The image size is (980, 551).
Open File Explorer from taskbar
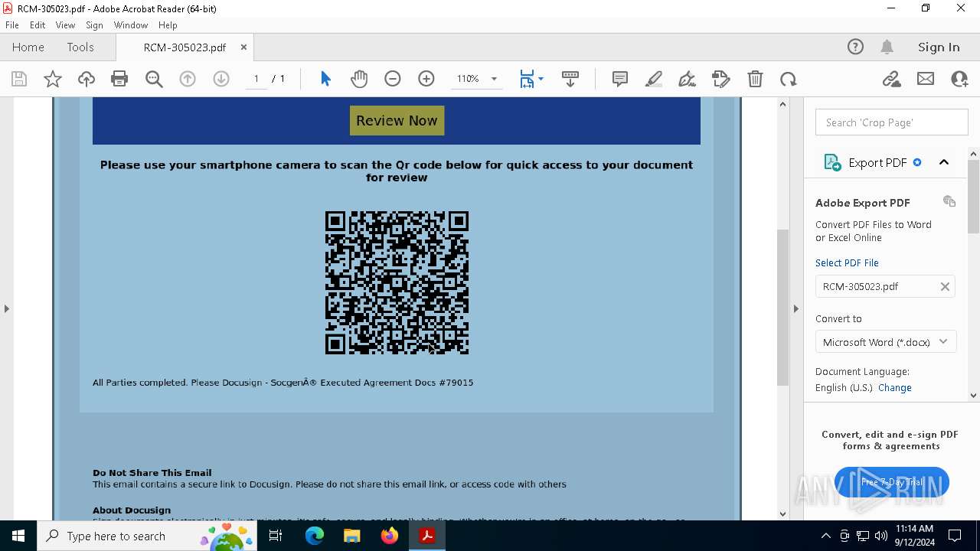click(352, 536)
